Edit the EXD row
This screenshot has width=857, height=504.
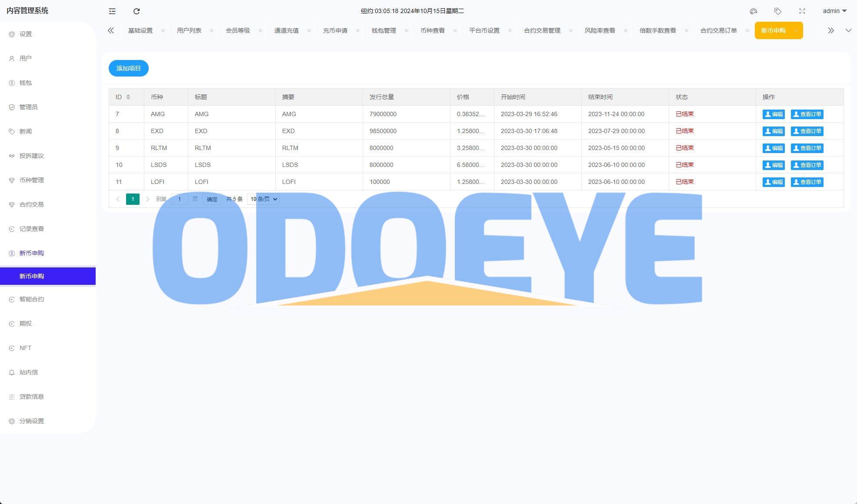774,131
